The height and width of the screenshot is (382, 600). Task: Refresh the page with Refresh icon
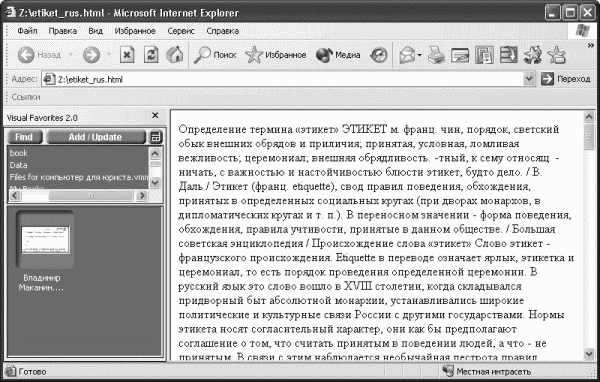point(151,55)
